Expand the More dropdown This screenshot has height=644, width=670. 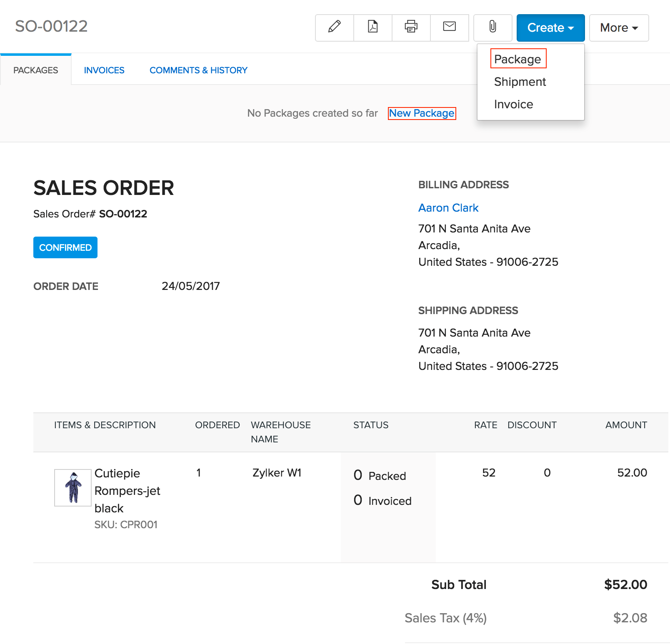[619, 27]
